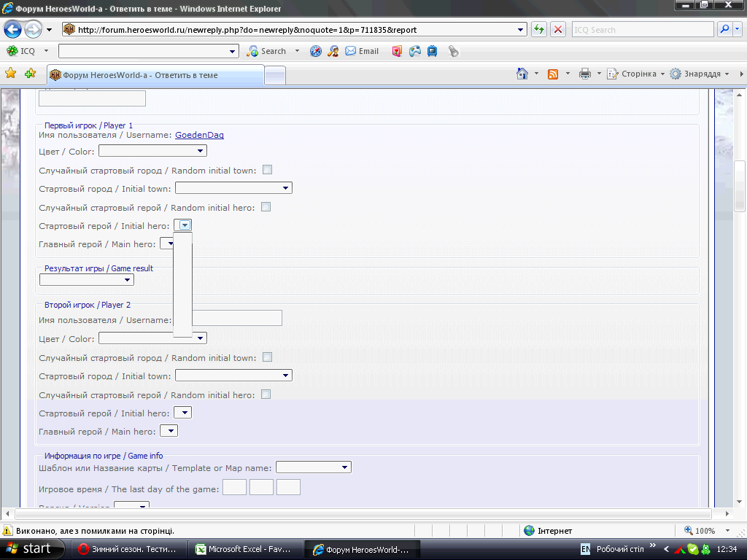Click the wrench tool icon in ICQ toolbar
This screenshot has height=560, width=747.
tap(454, 51)
